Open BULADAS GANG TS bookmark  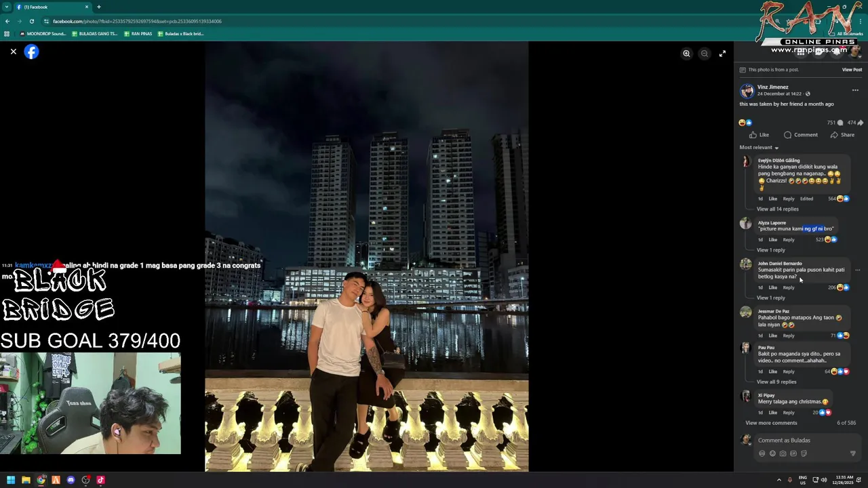95,33
